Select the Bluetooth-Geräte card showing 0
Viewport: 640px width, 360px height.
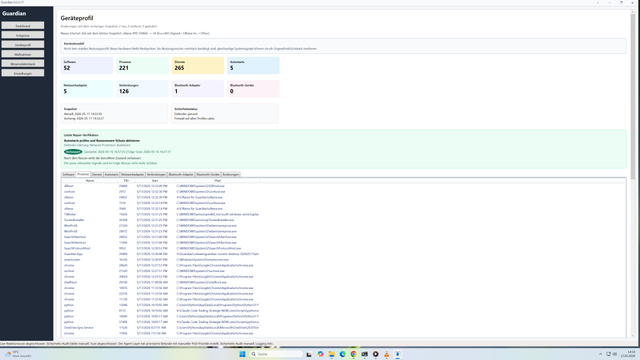[253, 89]
